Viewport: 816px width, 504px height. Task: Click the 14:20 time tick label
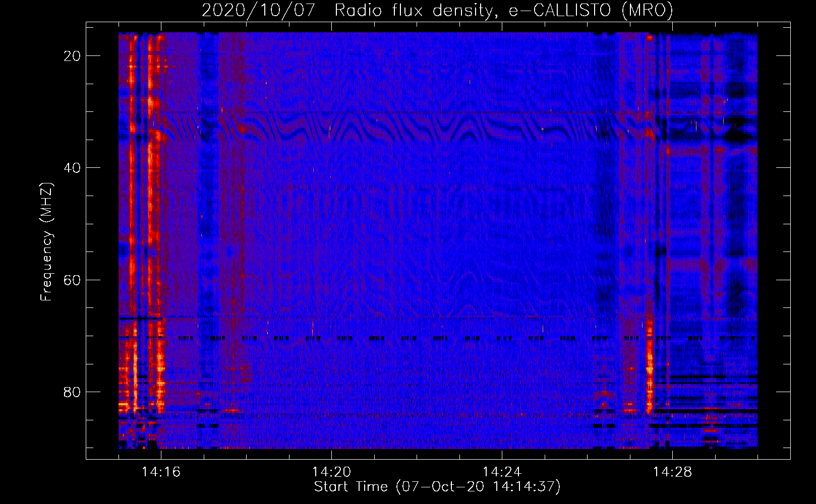click(x=332, y=472)
